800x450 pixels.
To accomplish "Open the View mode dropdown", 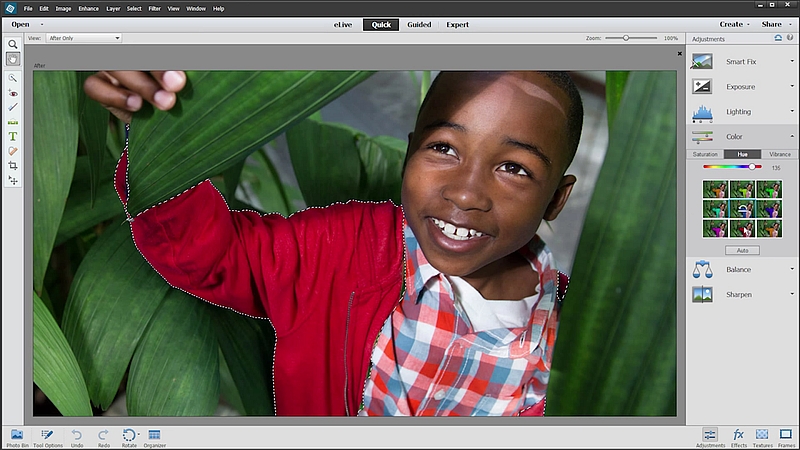I will point(83,38).
